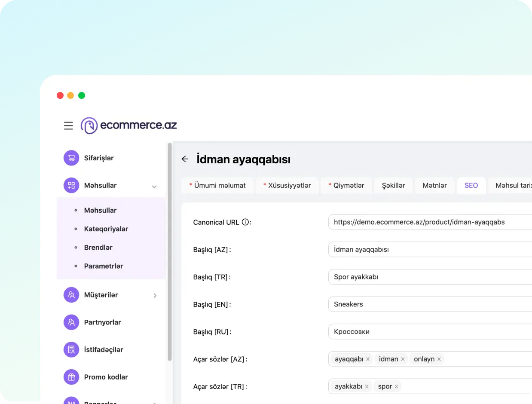Click the Promo kodlar gift icon
Screen dimensions: 532x404
point(71,377)
